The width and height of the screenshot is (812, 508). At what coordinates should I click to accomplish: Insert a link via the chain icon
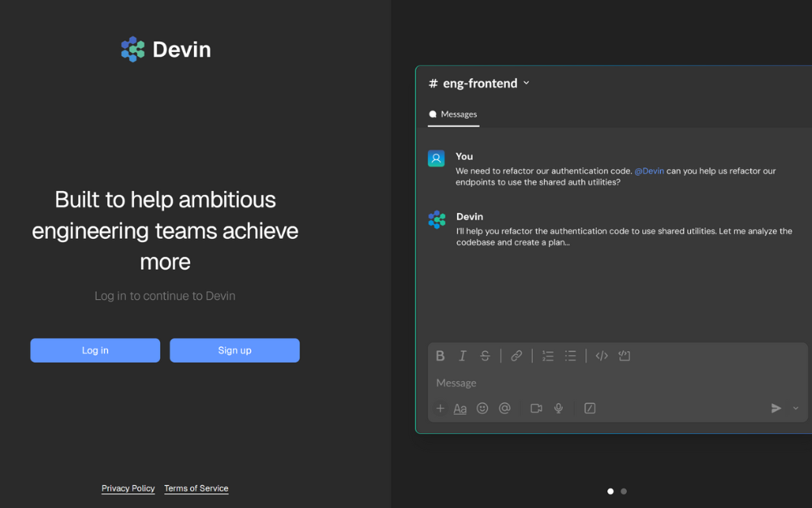click(516, 356)
